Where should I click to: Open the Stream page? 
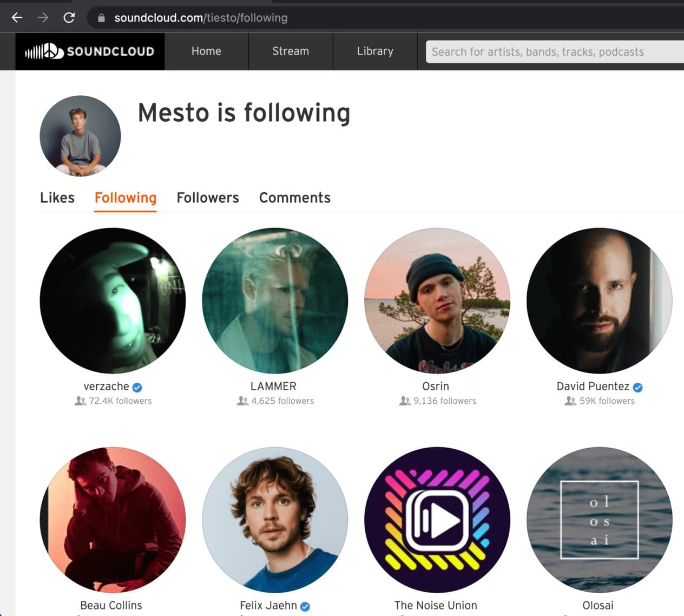(x=291, y=51)
